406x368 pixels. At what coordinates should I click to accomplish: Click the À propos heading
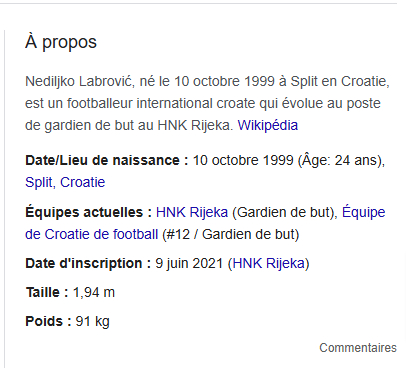(61, 42)
